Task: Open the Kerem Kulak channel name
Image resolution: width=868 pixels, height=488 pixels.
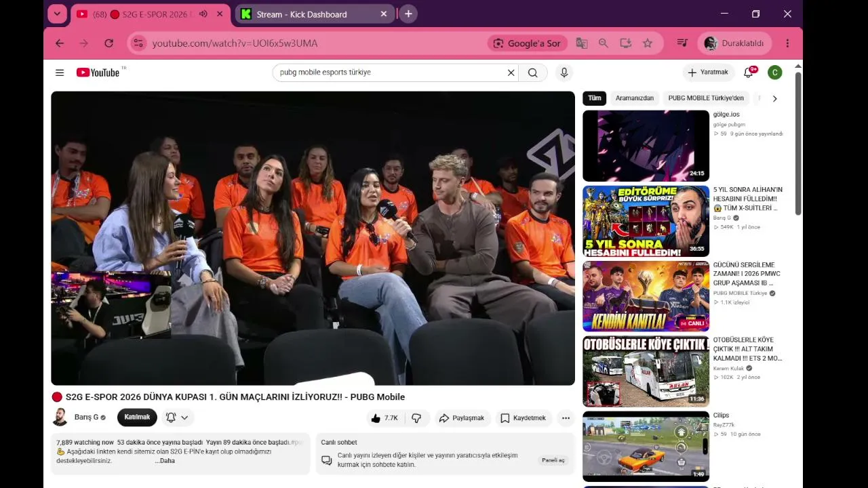Action: [728, 368]
